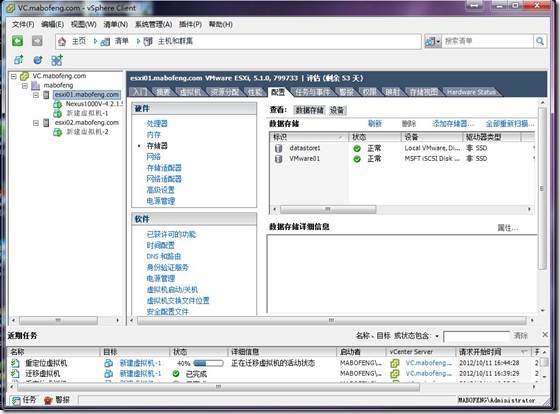Click the 标识 column sort header
Viewport: 560px width, 414px height.
309,137
